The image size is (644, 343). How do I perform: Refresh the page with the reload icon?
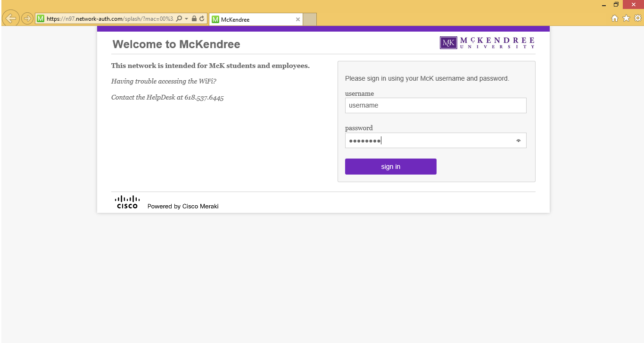click(202, 19)
